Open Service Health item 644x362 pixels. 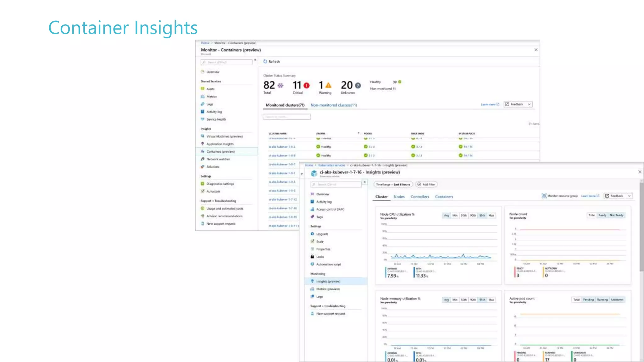[216, 119]
